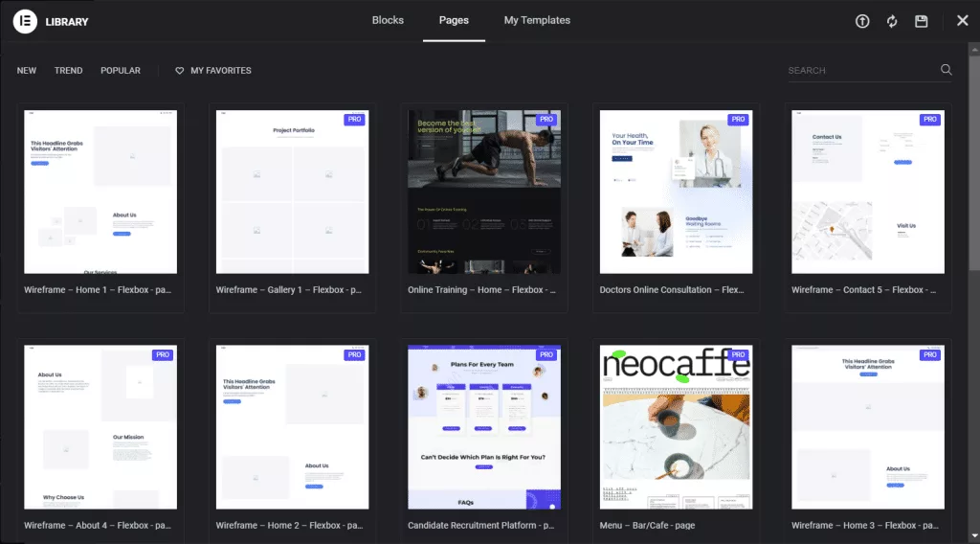Click PRO badge on Doctors Online Consultation
The image size is (980, 544).
(x=738, y=120)
